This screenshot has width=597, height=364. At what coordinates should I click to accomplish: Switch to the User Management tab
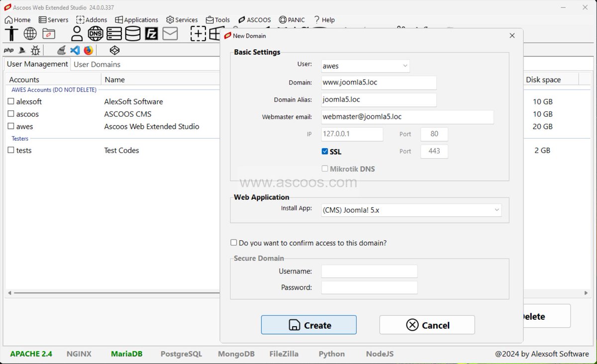(x=37, y=64)
